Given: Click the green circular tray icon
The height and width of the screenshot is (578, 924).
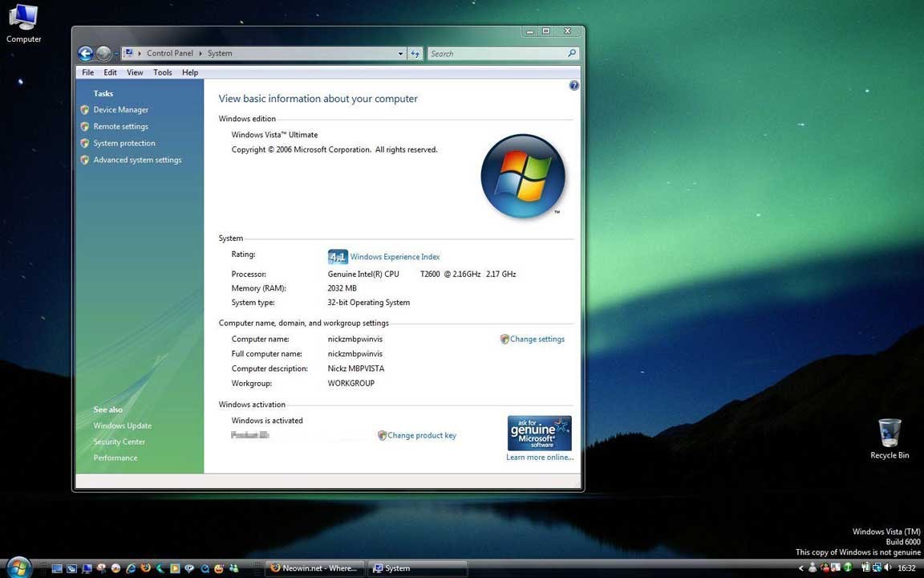Looking at the screenshot, I should tap(847, 568).
